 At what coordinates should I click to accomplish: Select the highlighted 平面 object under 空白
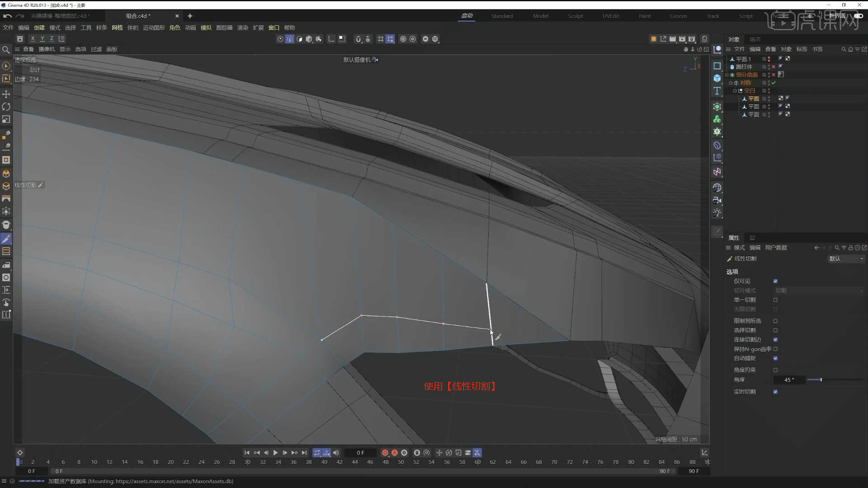[x=754, y=99]
